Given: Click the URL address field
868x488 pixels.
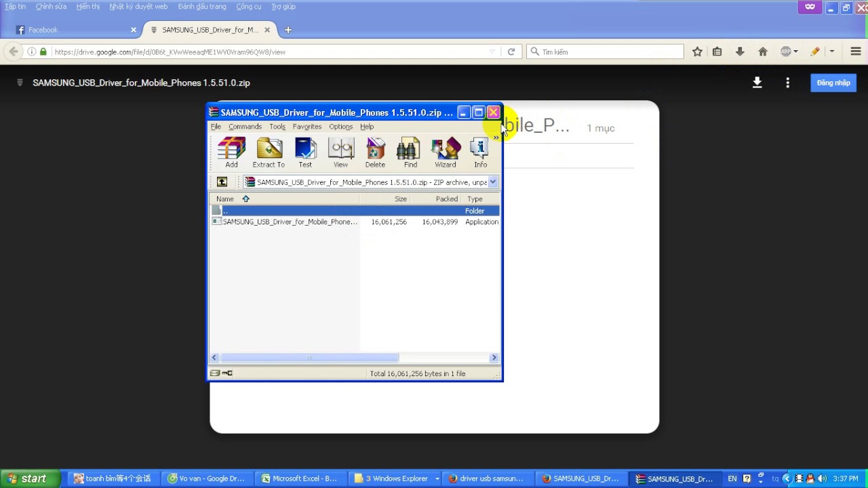Looking at the screenshot, I should [x=271, y=52].
